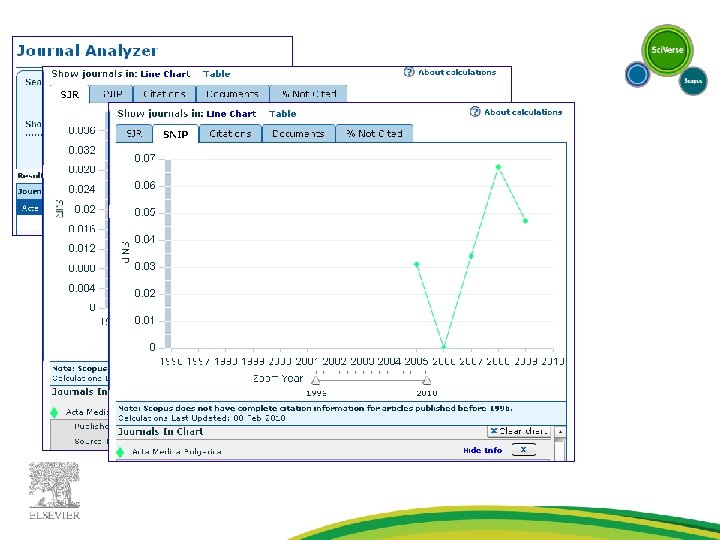
Task: Select Line Chart view in middle window
Action: pyautogui.click(x=165, y=73)
